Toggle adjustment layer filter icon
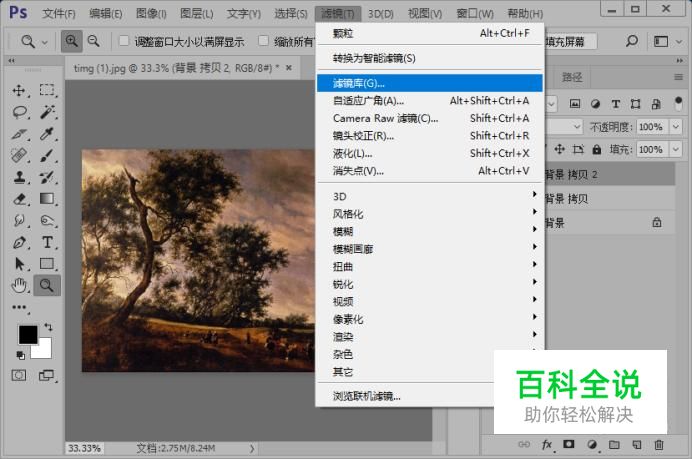This screenshot has width=692, height=459. pos(595,104)
